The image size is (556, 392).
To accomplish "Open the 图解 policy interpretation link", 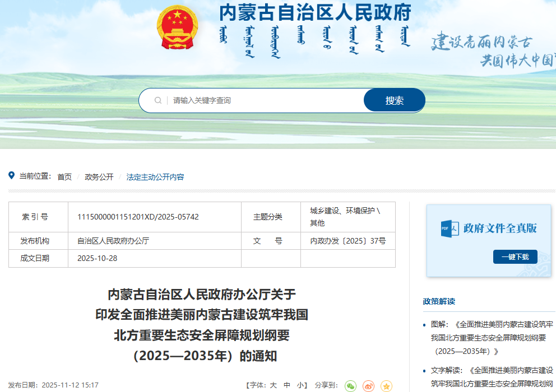I will point(492,338).
